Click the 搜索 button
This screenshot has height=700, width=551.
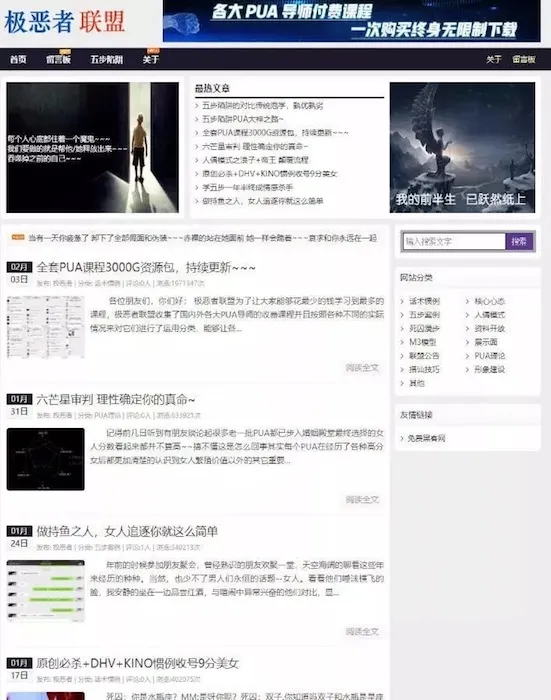point(519,242)
